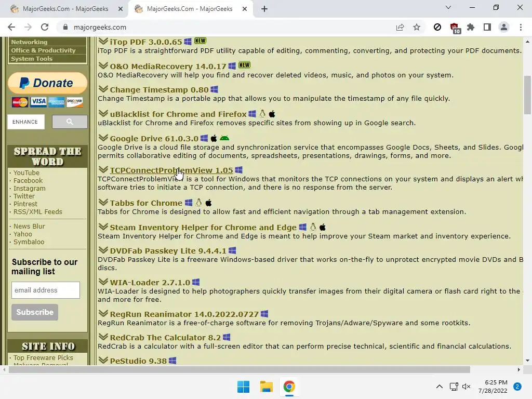Image resolution: width=532 pixels, height=399 pixels.
Task: Click the scroll-right arrow on horizontal scrollbar
Action: 519,369
